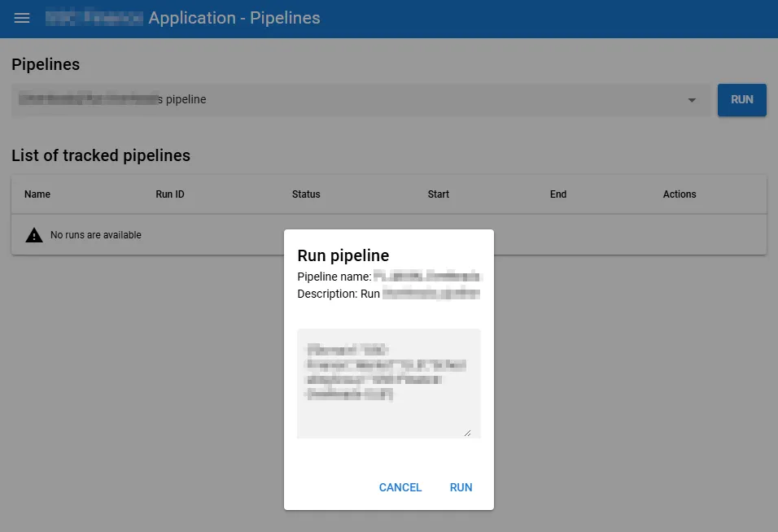The width and height of the screenshot is (778, 532).
Task: Click the Pipeline name label in dialog
Action: (334, 277)
